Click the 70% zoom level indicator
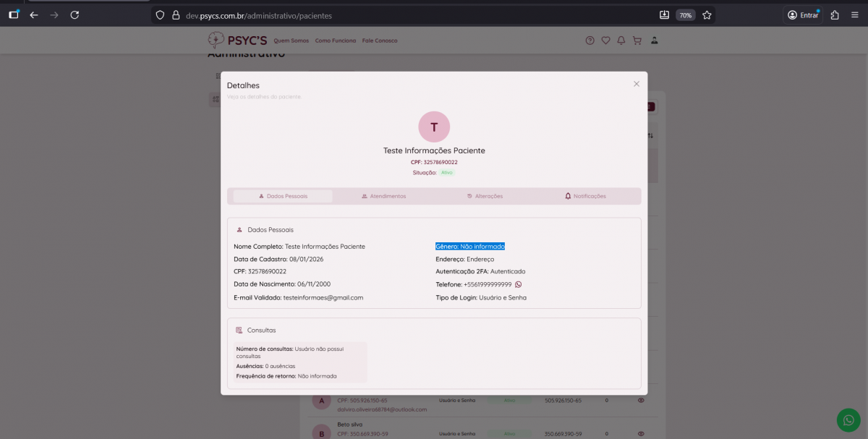This screenshot has height=439, width=868. 684,15
